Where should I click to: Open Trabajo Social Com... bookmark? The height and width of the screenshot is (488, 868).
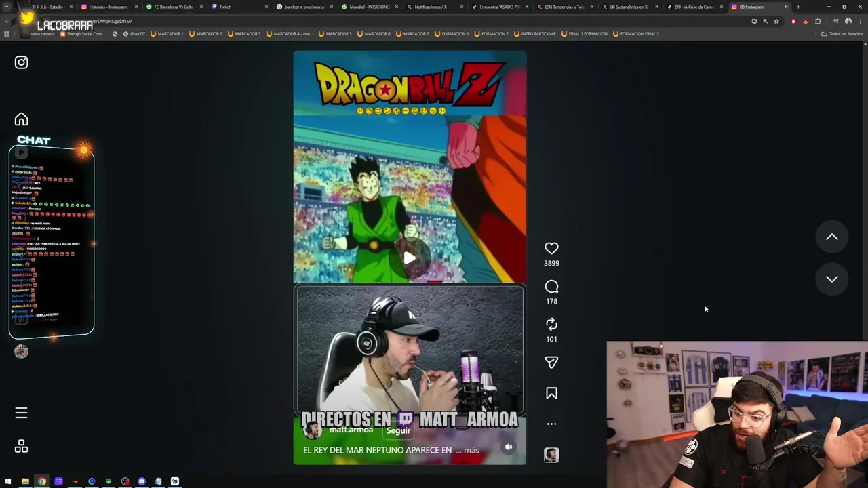coord(83,34)
